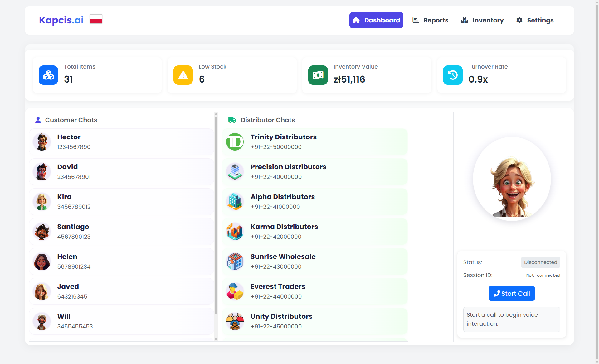This screenshot has width=599, height=364.
Task: Click the Polish flag next to Kapcis.ai
Action: pyautogui.click(x=96, y=19)
